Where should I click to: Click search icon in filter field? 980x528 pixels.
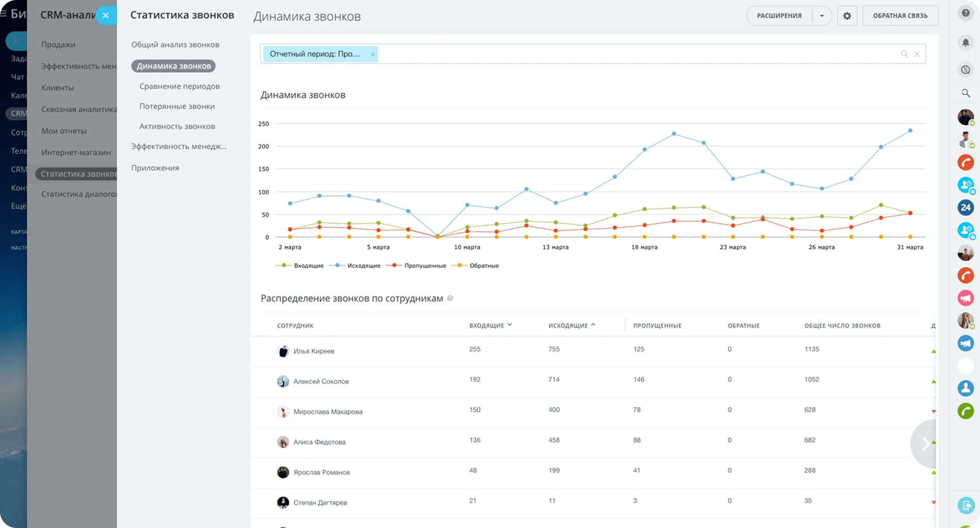(x=904, y=54)
